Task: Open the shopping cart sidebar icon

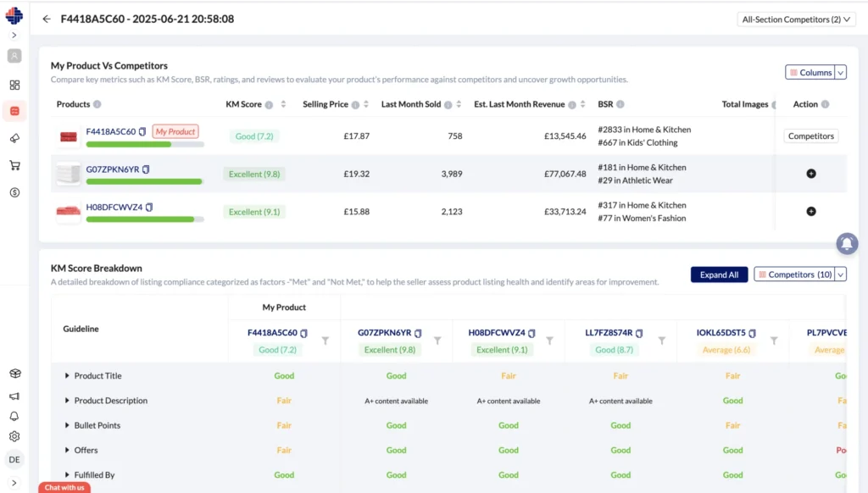Action: tap(14, 165)
